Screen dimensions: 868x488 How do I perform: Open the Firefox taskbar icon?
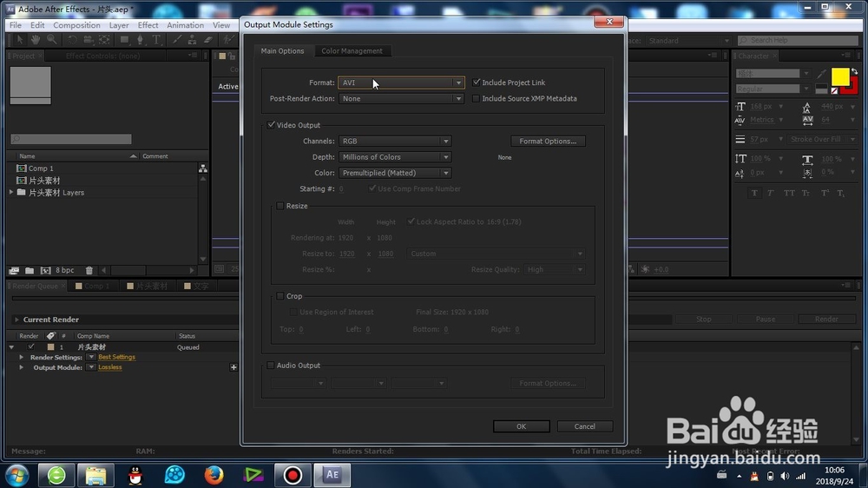pos(214,475)
